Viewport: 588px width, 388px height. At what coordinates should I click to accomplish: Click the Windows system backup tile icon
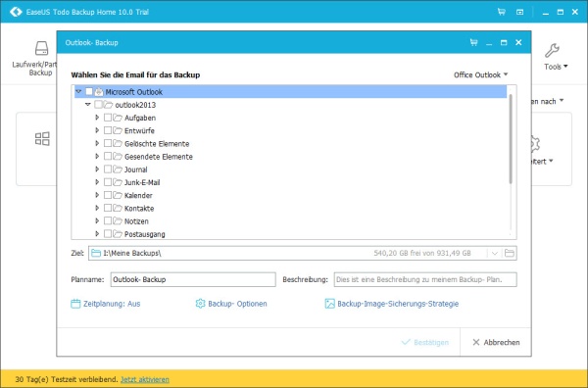tap(42, 139)
